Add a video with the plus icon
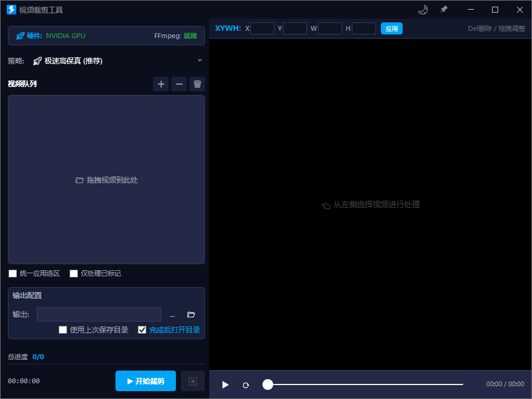The height and width of the screenshot is (399, 532). pyautogui.click(x=161, y=84)
